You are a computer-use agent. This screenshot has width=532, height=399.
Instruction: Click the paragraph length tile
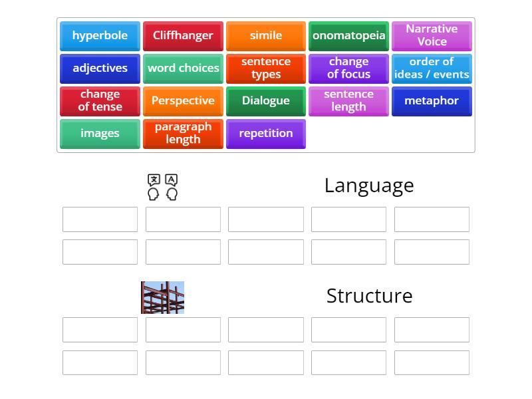click(x=183, y=134)
